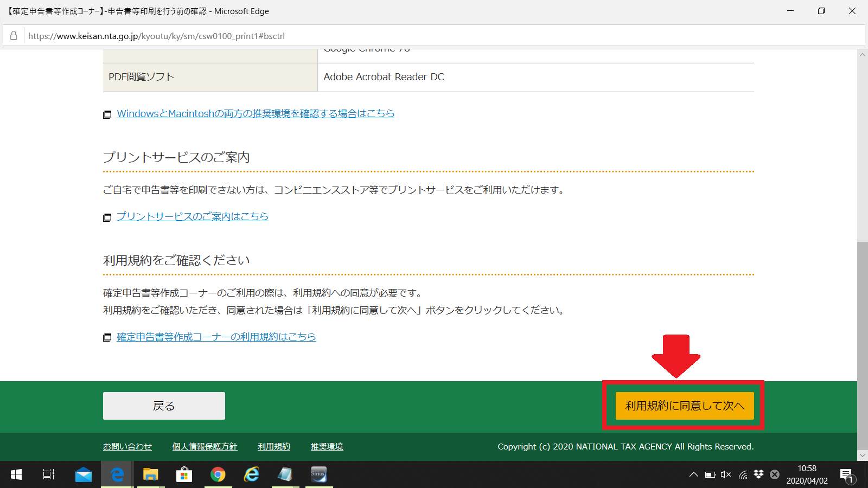Open the Start menu
868x488 pixels.
click(x=16, y=474)
